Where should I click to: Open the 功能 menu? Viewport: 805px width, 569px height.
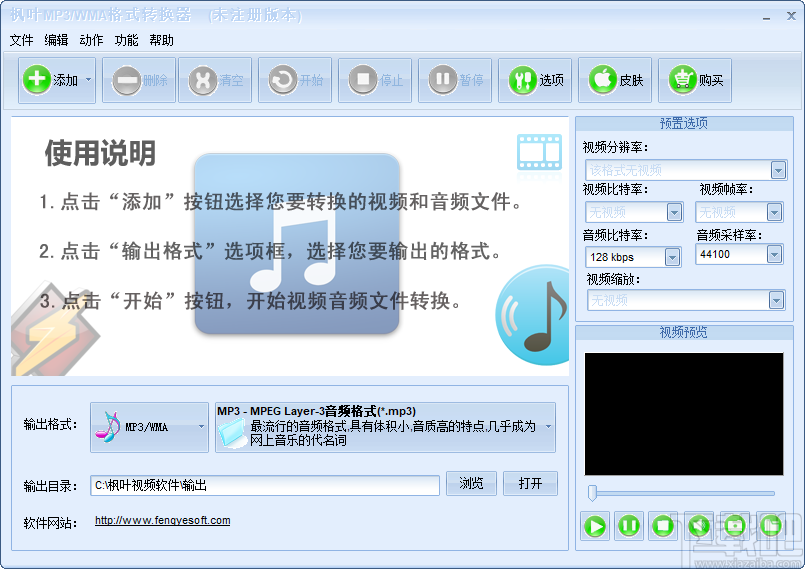(126, 40)
